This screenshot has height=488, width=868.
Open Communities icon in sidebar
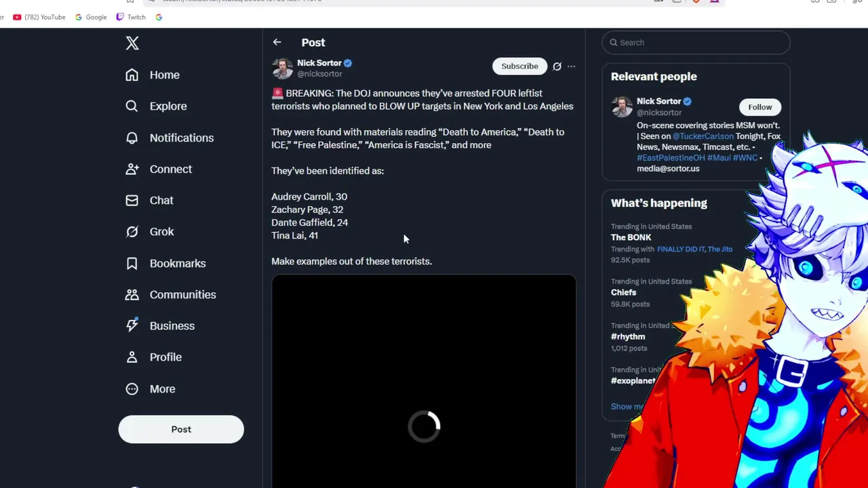(132, 294)
